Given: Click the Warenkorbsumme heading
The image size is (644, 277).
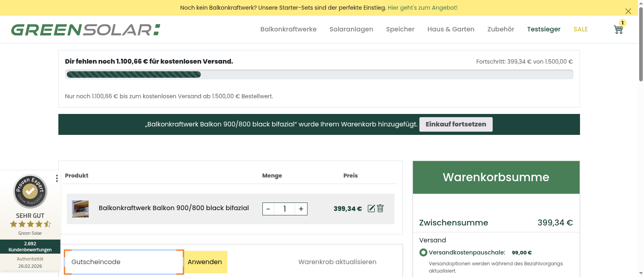Looking at the screenshot, I should tap(496, 177).
